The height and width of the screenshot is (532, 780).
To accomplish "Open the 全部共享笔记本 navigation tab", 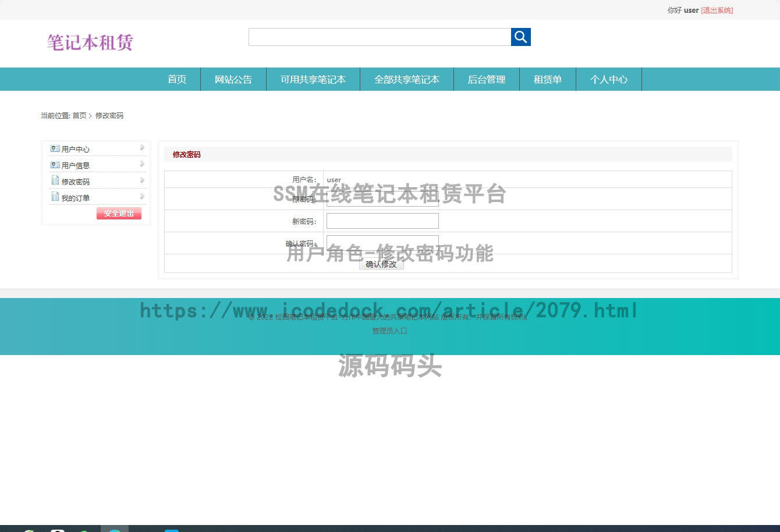I will tap(407, 79).
